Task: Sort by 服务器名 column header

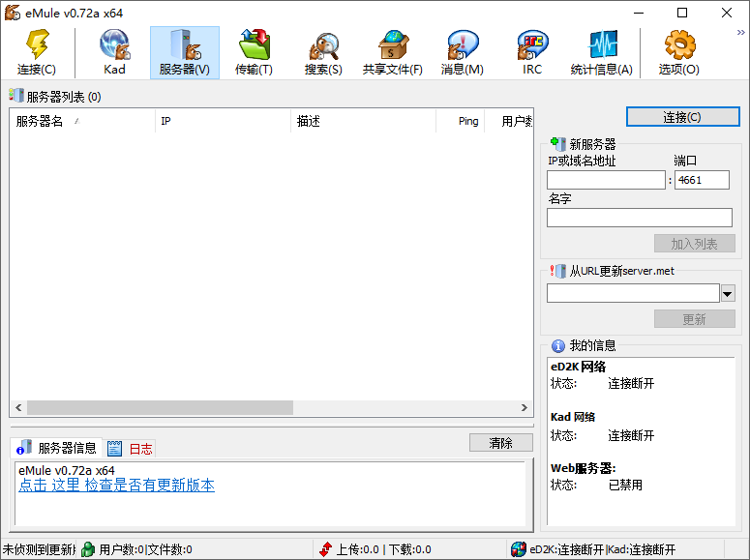Action: (83, 121)
